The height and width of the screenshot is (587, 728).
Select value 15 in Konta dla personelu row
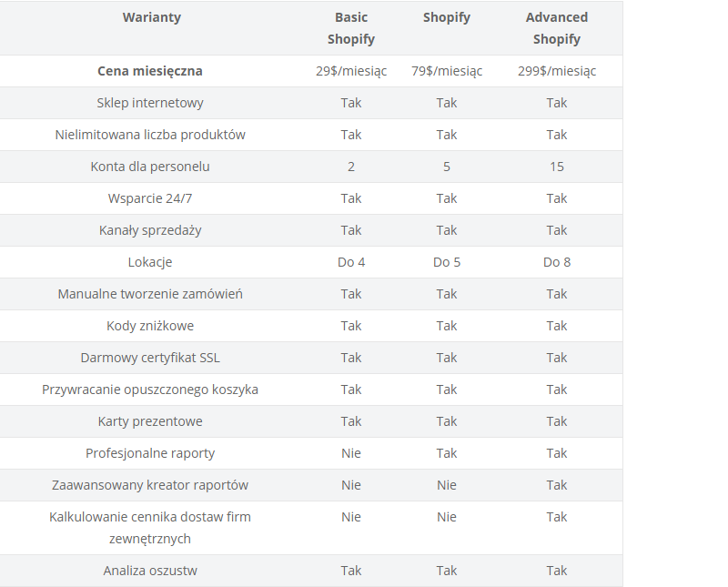click(x=556, y=167)
